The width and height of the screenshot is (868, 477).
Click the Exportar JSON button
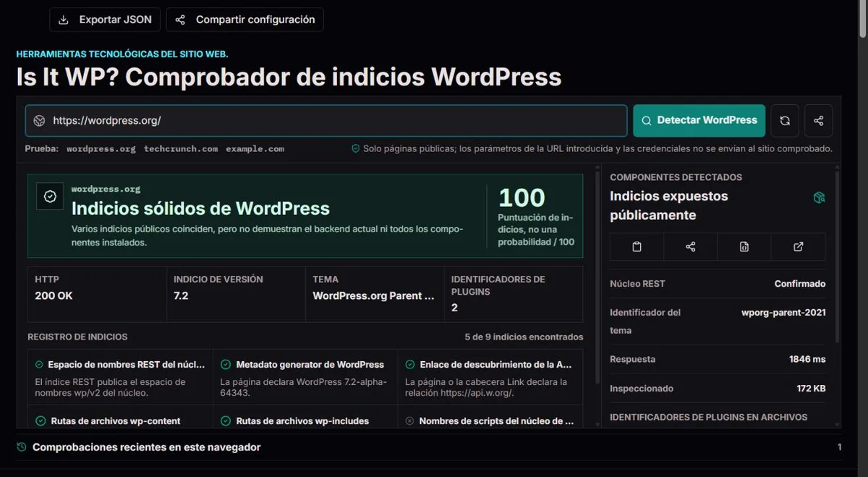tap(105, 20)
